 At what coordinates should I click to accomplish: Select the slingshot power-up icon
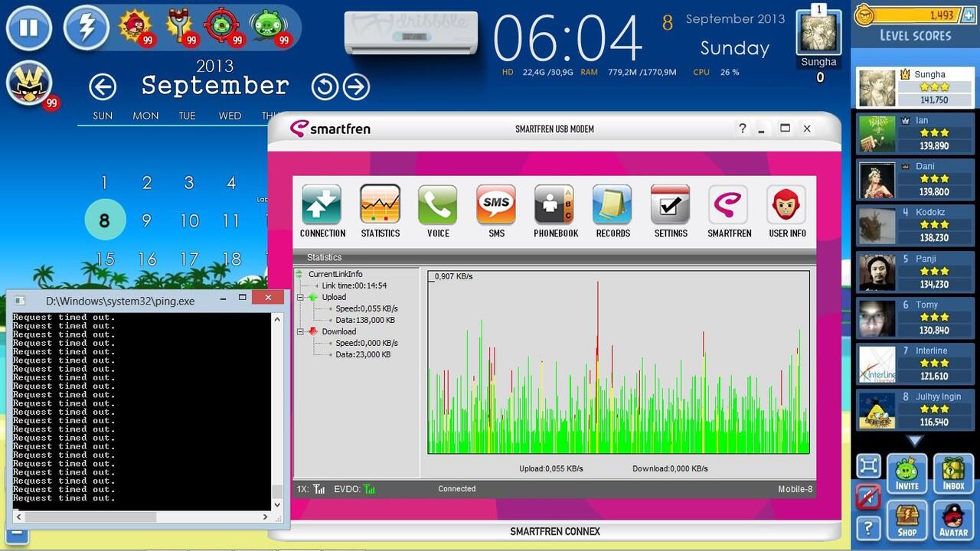181,27
